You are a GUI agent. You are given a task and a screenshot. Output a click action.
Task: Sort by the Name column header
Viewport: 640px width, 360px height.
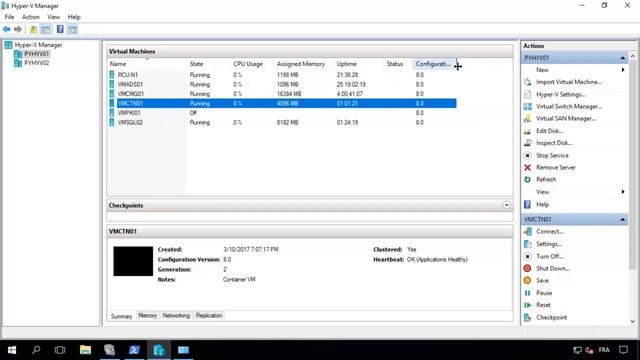(147, 64)
